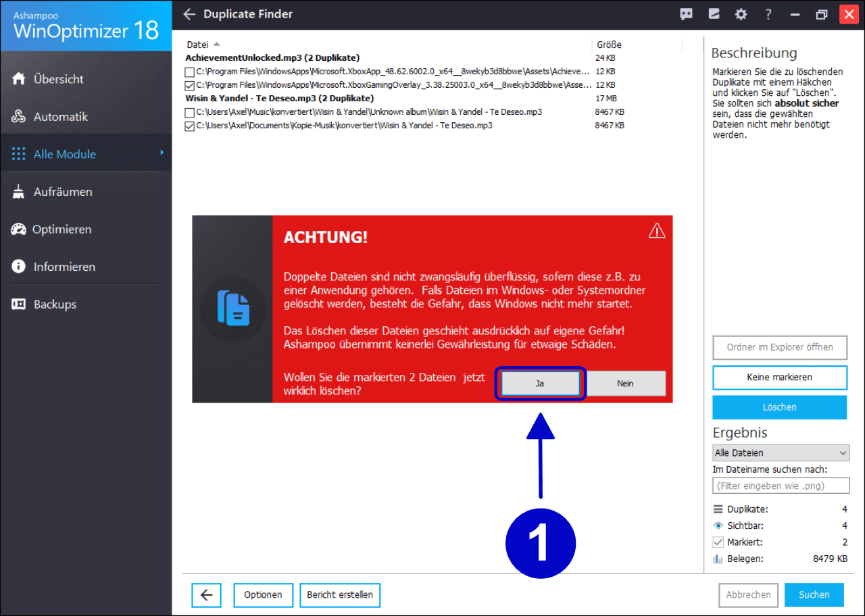This screenshot has height=616, width=865.
Task: Restore the window using the title bar button
Action: click(822, 14)
